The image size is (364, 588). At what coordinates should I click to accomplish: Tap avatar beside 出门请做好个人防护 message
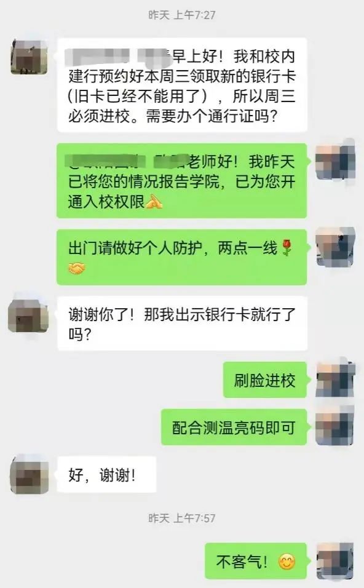click(x=334, y=248)
